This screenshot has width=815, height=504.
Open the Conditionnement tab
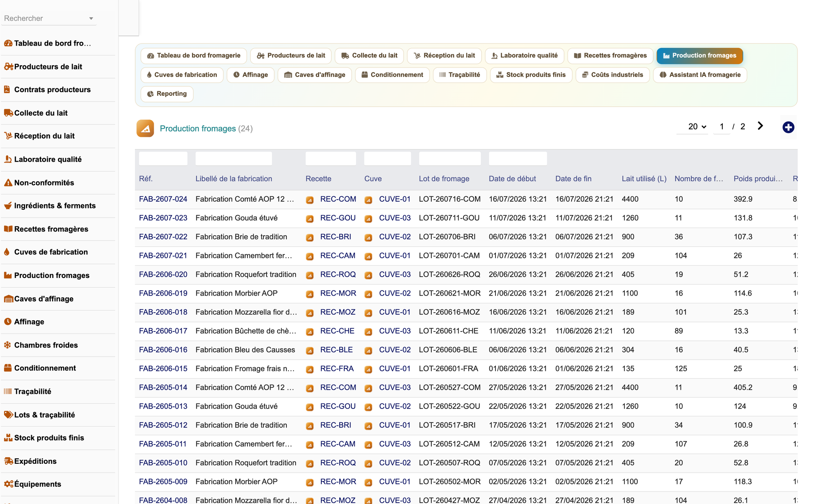tap(392, 75)
